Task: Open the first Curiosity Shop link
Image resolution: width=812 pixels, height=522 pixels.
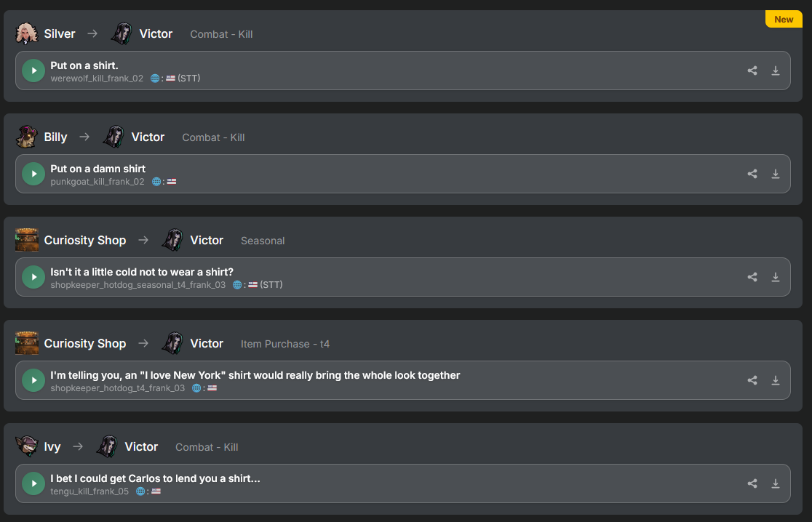Action: [85, 240]
